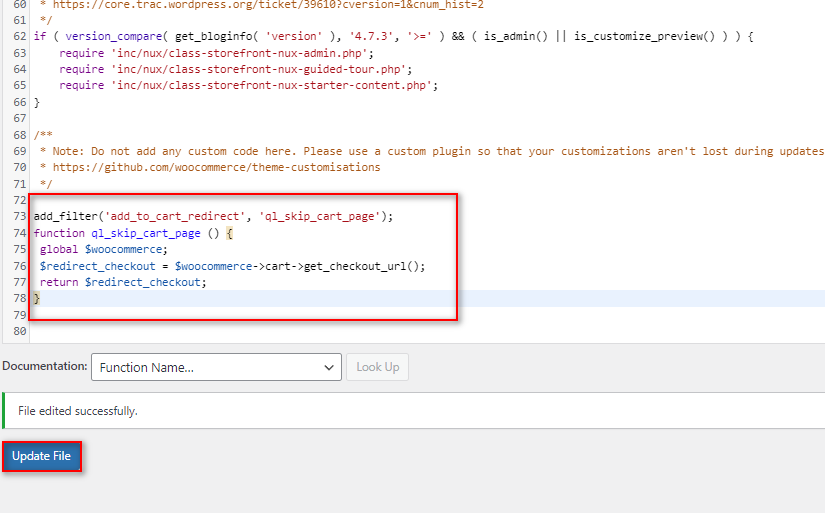Click the require class-storefront-nux-starter-content.php line
This screenshot has height=513, width=825.
coord(248,85)
